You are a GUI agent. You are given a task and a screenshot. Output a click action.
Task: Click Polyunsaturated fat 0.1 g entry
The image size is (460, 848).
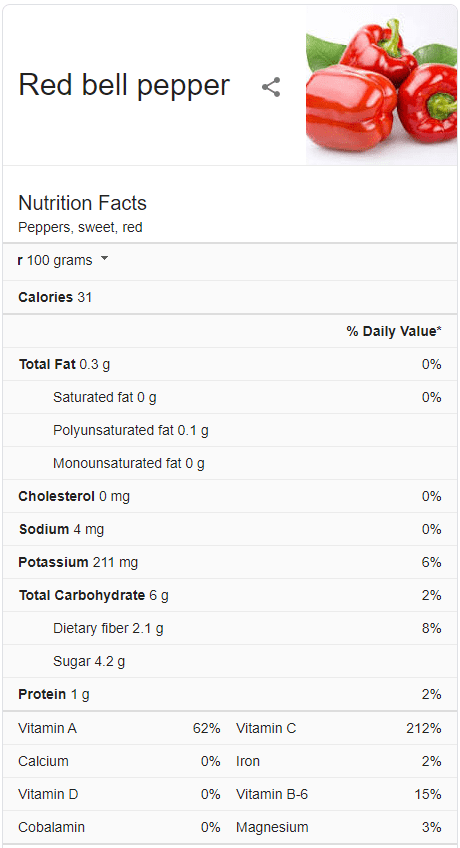pyautogui.click(x=131, y=430)
